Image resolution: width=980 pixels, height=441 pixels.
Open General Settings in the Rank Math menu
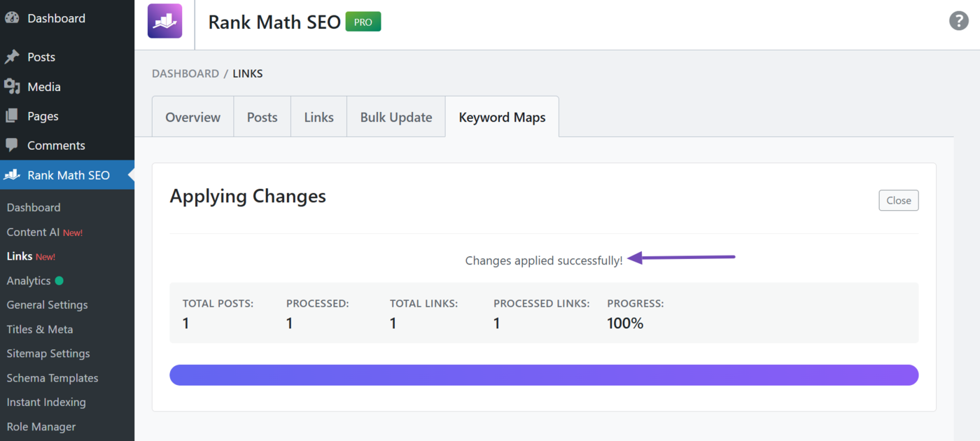coord(46,304)
